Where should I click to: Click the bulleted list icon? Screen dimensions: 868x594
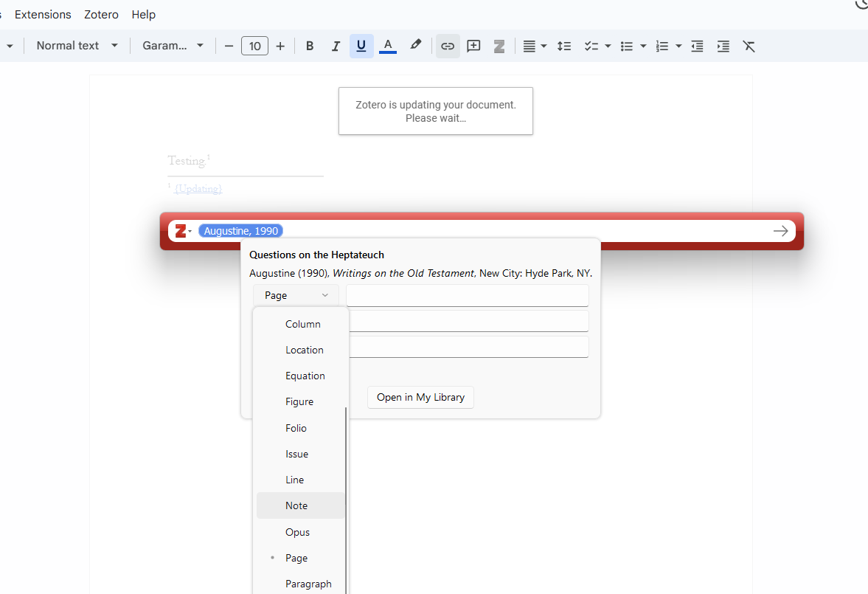click(x=627, y=46)
